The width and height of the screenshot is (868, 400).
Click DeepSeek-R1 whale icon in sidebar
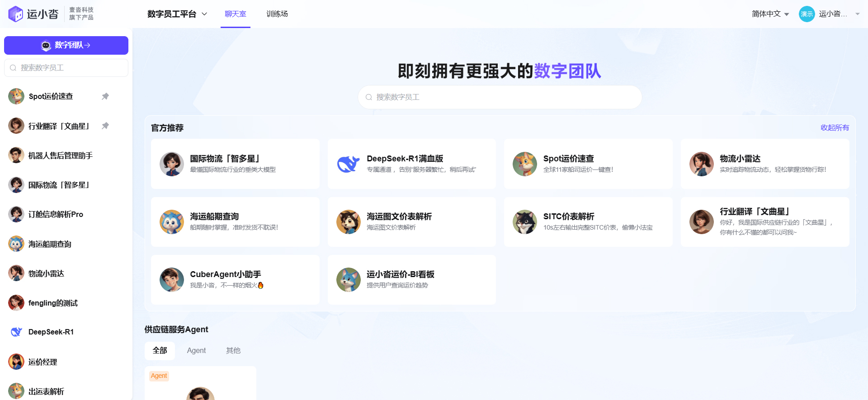pyautogui.click(x=16, y=332)
